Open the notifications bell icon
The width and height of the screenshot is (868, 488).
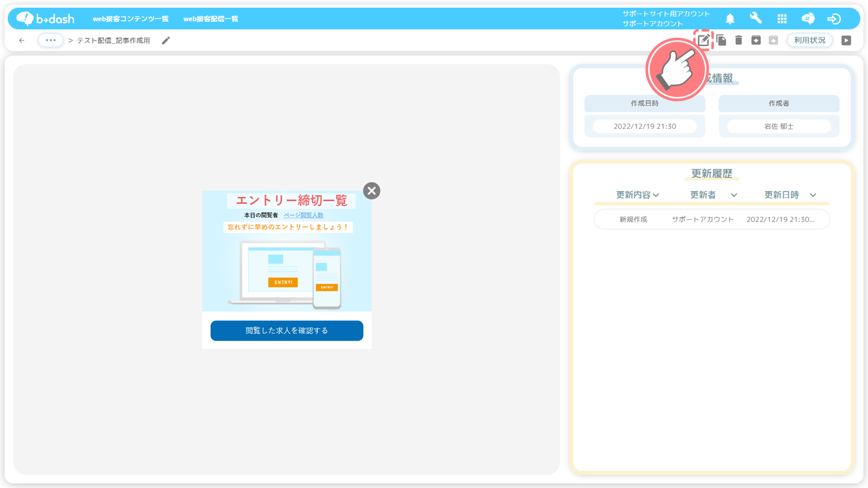(730, 19)
